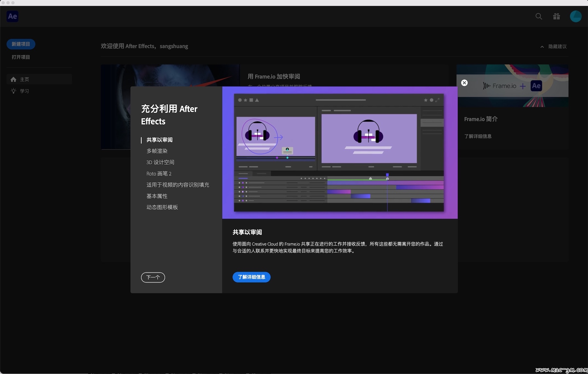This screenshot has width=588, height=374.
Task: Click the 下一个 next button
Action: pos(153,277)
